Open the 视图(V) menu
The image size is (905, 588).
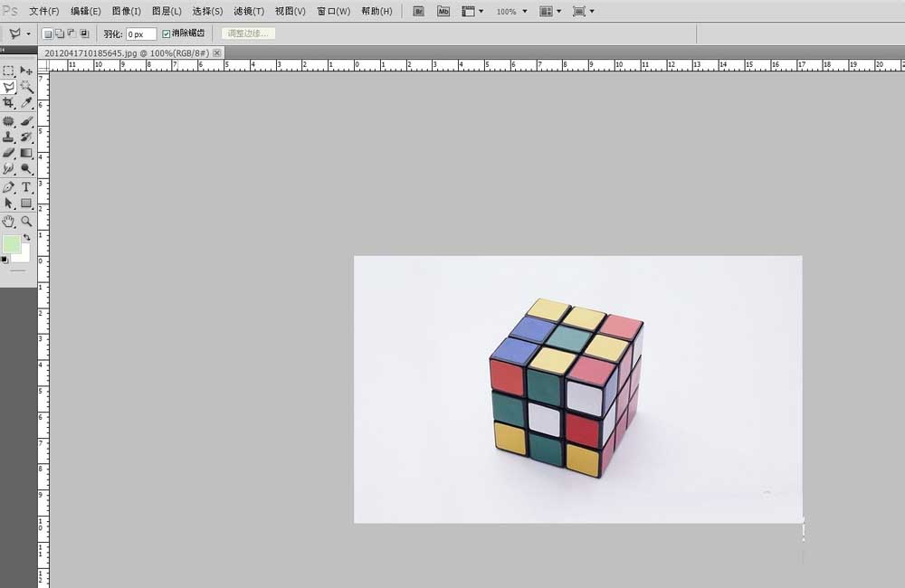pos(291,11)
